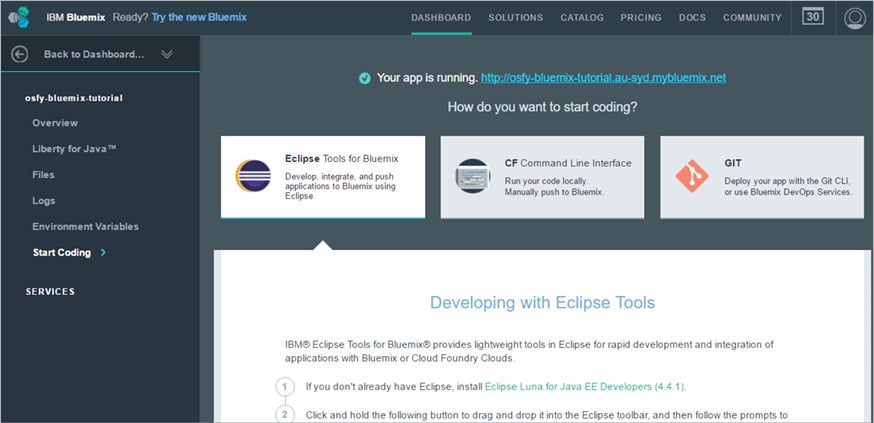Open the COMMUNITY menu item
874x423 pixels.
[x=752, y=17]
